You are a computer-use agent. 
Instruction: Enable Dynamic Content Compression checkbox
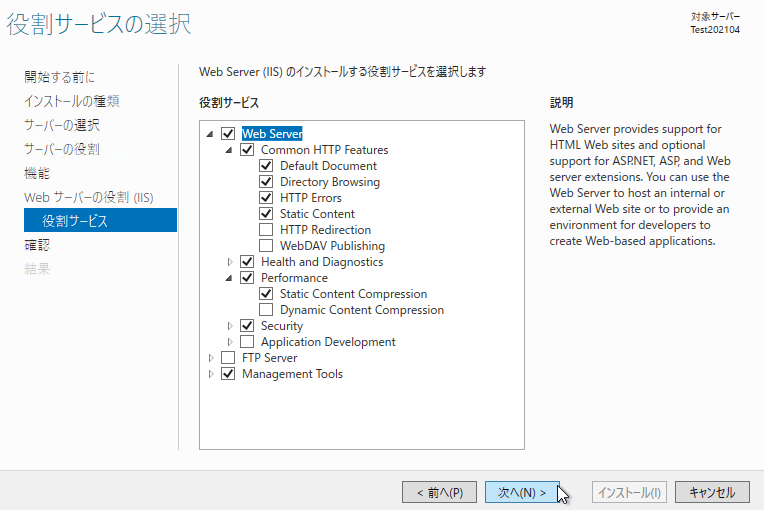tap(266, 310)
